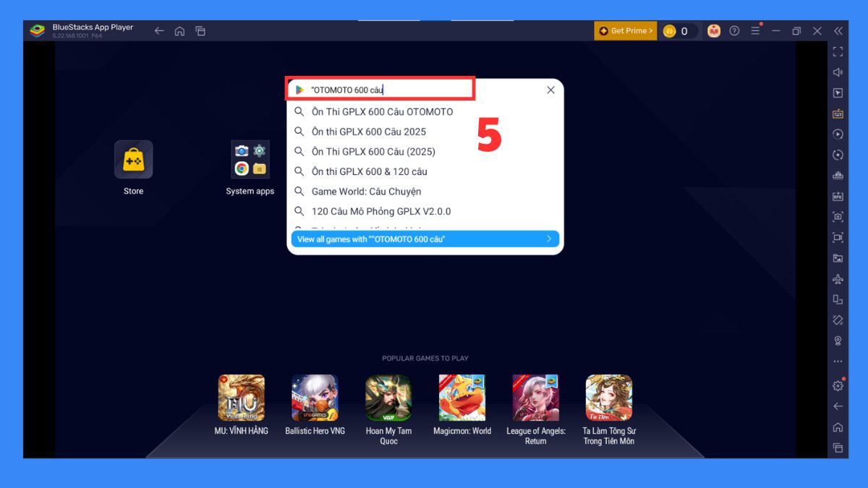Click the Install APK icon in sidebar
868x488 pixels.
[x=838, y=196]
